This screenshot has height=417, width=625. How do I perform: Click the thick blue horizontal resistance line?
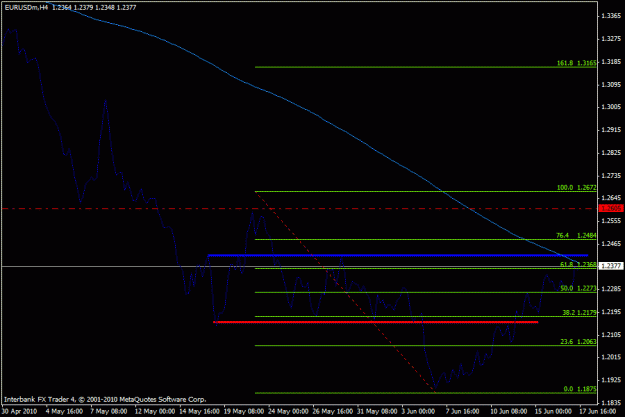[x=398, y=255]
